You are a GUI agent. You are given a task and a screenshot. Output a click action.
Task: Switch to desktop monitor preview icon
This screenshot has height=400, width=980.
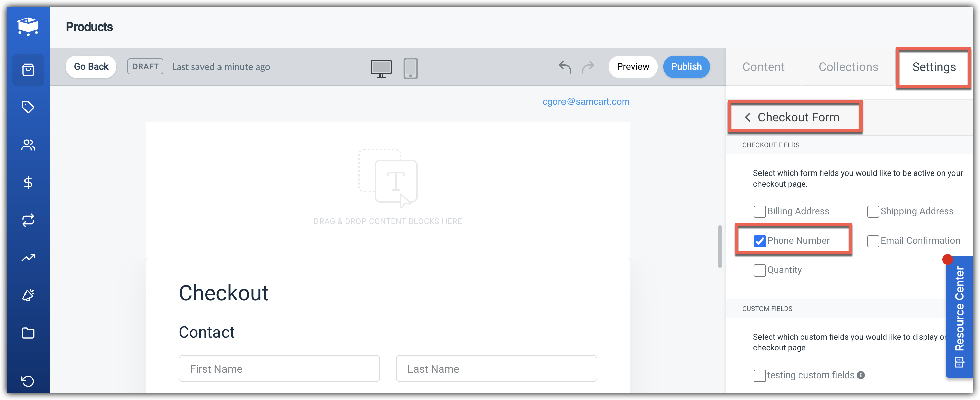(x=381, y=68)
